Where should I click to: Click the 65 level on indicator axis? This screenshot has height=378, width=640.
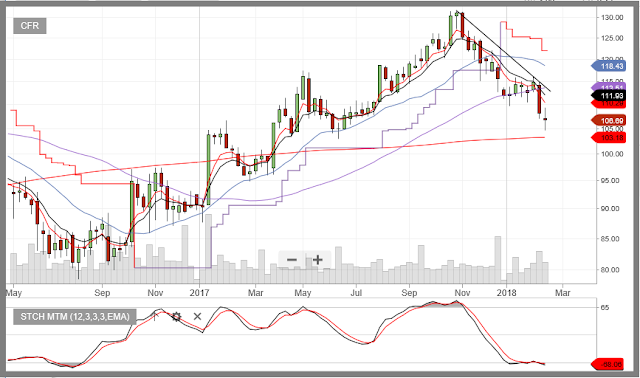pos(605,307)
